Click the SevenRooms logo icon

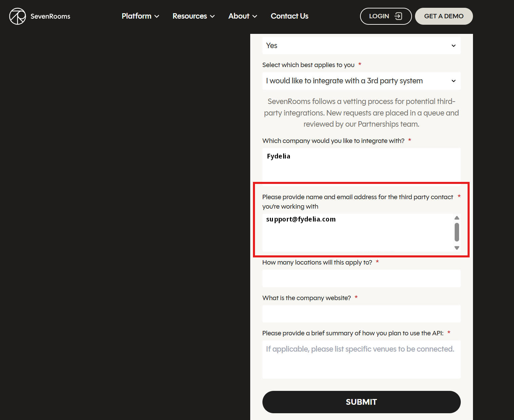click(x=17, y=16)
